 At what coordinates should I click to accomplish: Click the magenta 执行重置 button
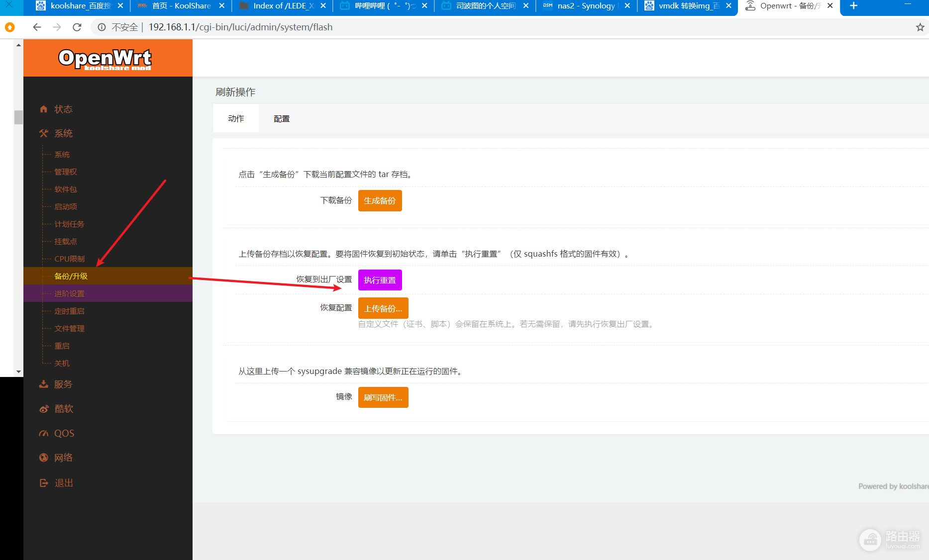tap(380, 280)
